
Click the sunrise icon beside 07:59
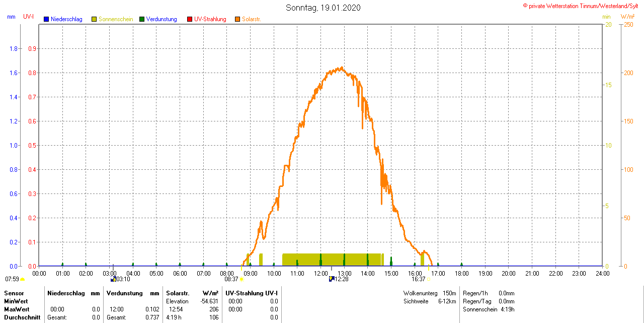pyautogui.click(x=22, y=279)
